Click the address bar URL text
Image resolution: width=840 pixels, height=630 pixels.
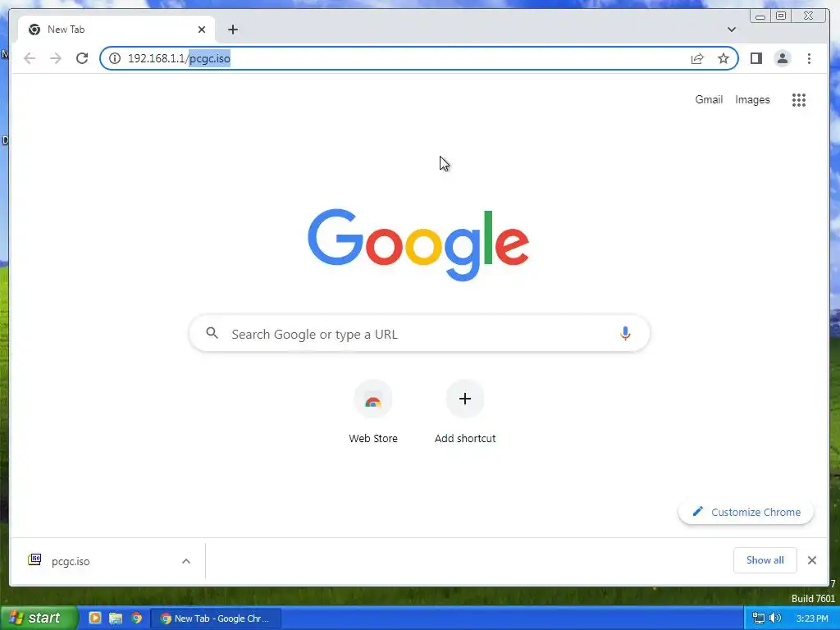tap(179, 58)
